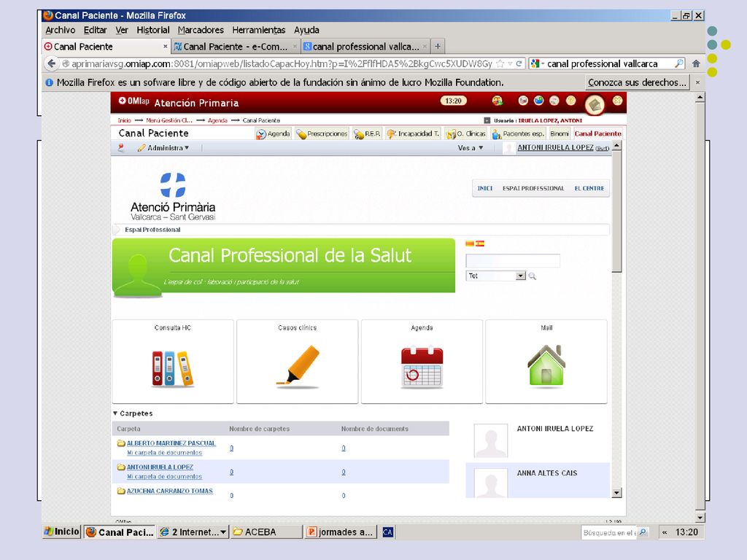747x560 pixels.
Task: Collapse the Carpetes section triangle
Action: pyautogui.click(x=115, y=413)
